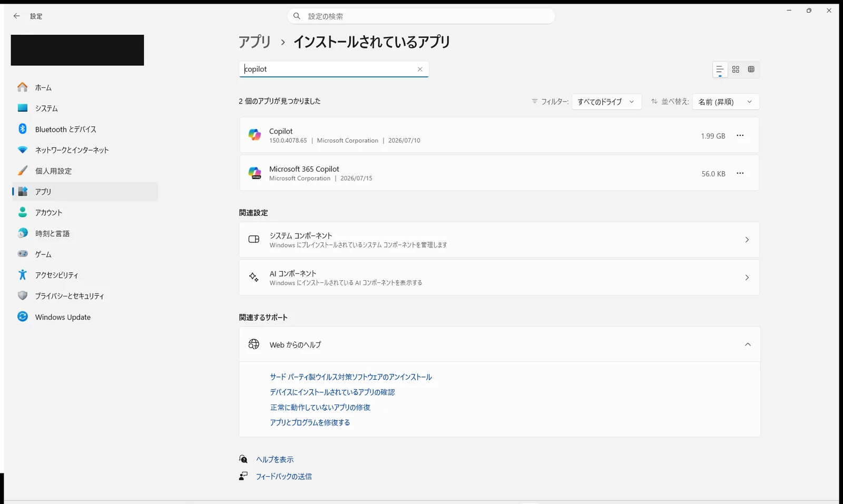Open ネットワークとインターネット settings

[84, 150]
